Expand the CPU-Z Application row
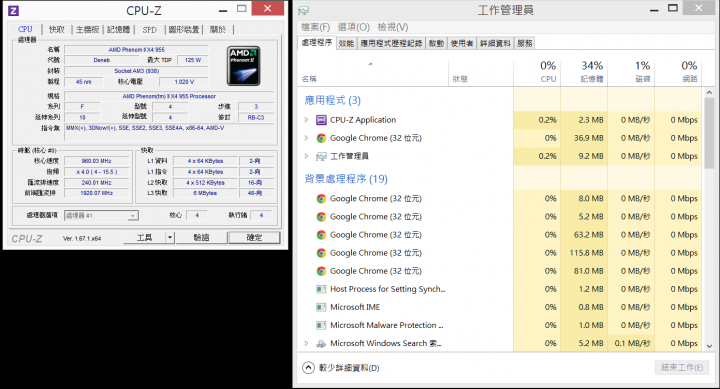The width and height of the screenshot is (720, 389). click(x=306, y=120)
